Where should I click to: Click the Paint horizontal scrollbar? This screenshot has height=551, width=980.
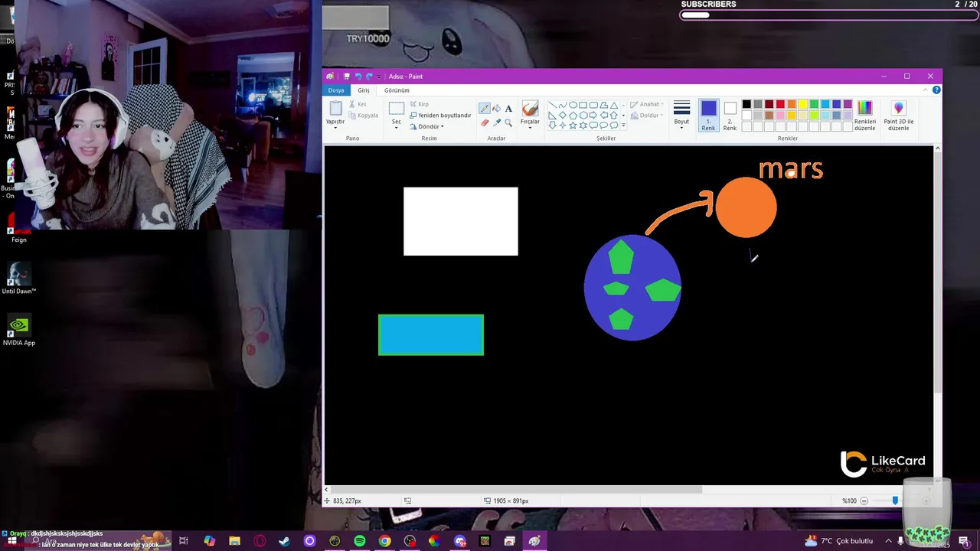[517, 490]
